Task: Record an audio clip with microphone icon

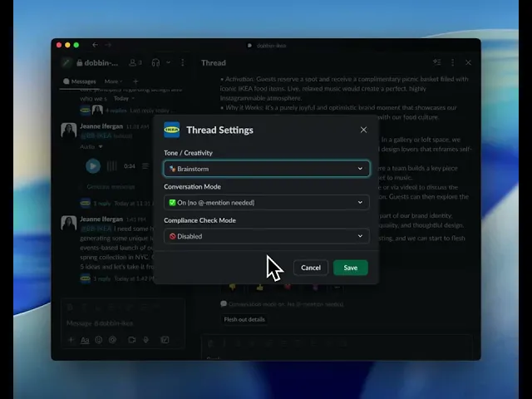Action: pyautogui.click(x=146, y=340)
